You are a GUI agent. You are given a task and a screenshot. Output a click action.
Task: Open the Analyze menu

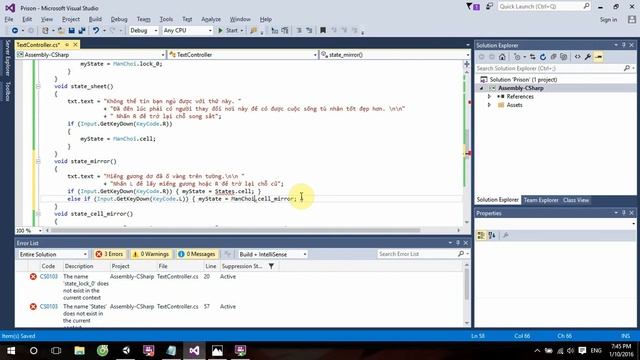211,19
